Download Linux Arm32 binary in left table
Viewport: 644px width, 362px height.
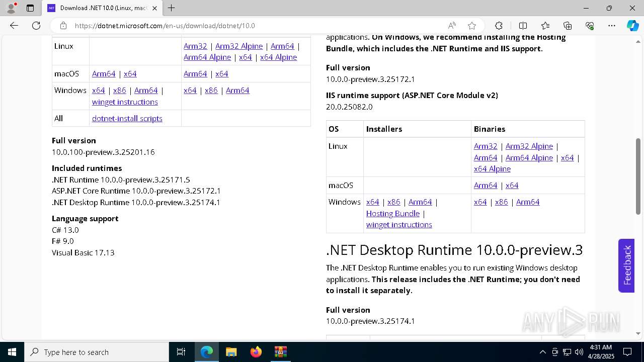click(x=195, y=46)
